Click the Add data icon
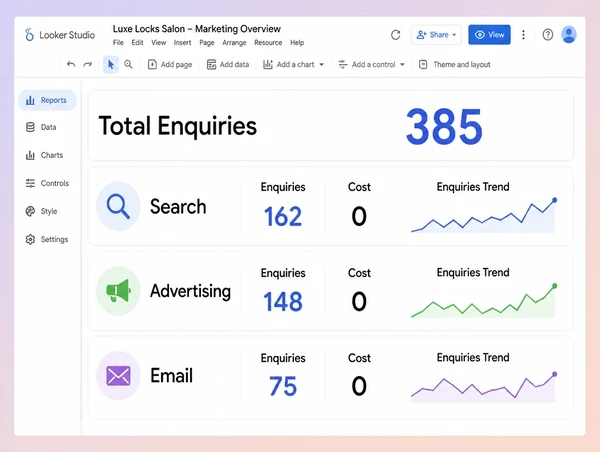The width and height of the screenshot is (600, 452). coord(211,65)
